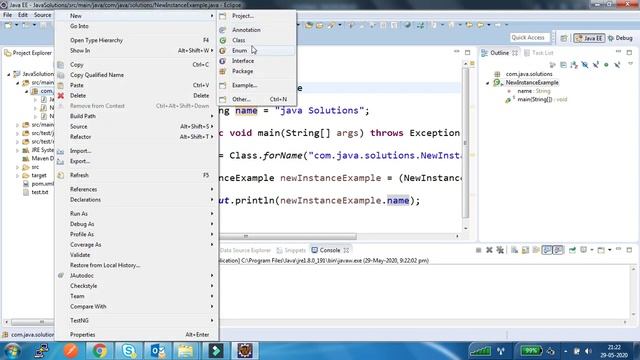Click the Annotation icon in New submenu
Viewport: 640px width, 360px height.
click(223, 30)
